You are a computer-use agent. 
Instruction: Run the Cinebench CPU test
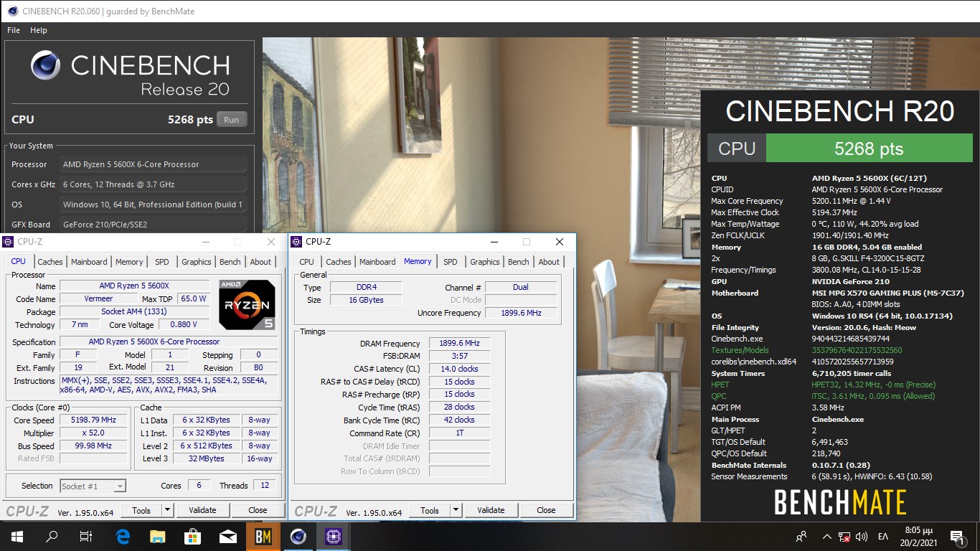click(x=232, y=120)
